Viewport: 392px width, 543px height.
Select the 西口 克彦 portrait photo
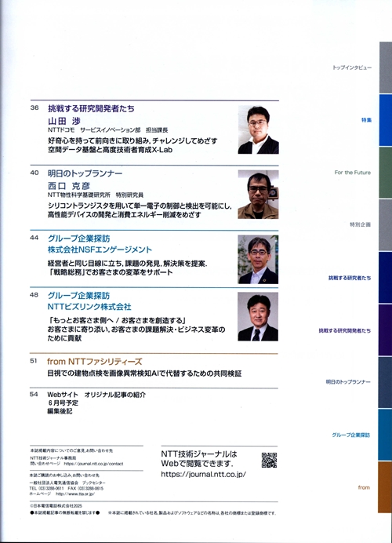(x=258, y=195)
